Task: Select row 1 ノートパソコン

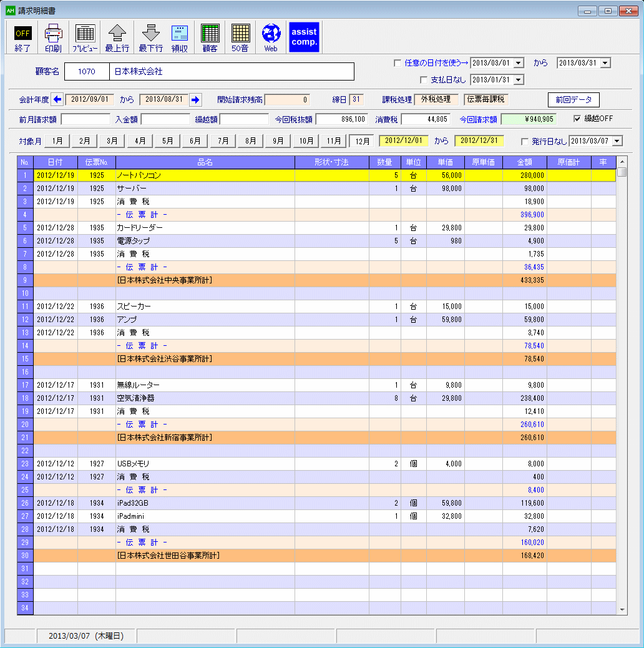Action: (x=316, y=175)
